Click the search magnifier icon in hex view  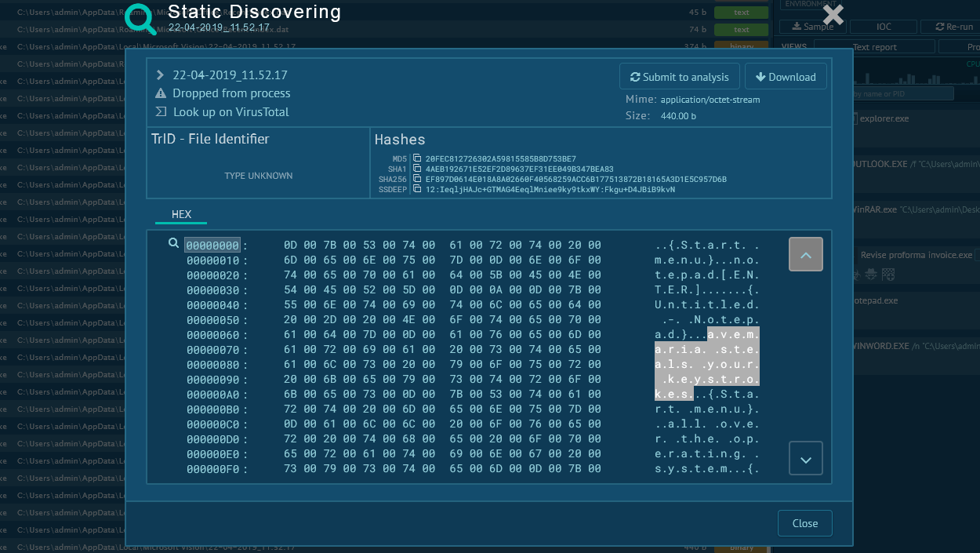click(x=174, y=244)
